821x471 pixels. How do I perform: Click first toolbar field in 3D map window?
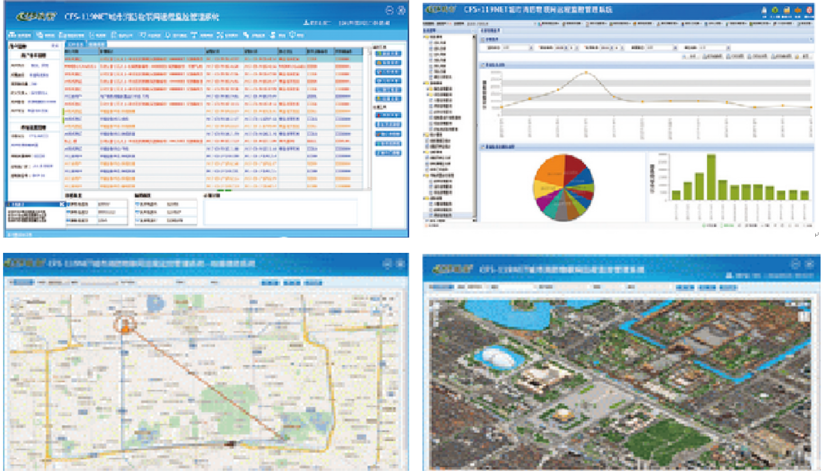click(x=442, y=287)
